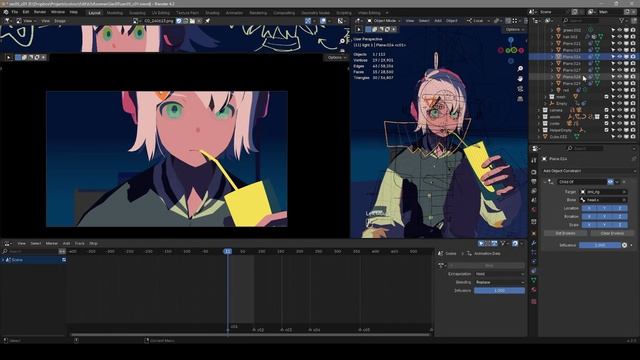Switch perspective/orthographic grid gizmo icon
The height and width of the screenshot is (360, 640).
pyautogui.click(x=520, y=99)
